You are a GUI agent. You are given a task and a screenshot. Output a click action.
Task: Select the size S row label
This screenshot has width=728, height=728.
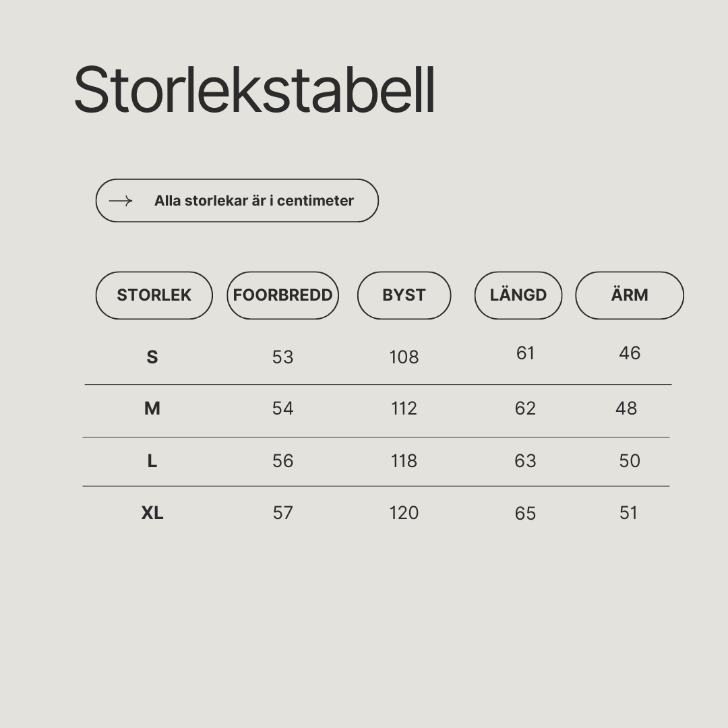point(152,357)
